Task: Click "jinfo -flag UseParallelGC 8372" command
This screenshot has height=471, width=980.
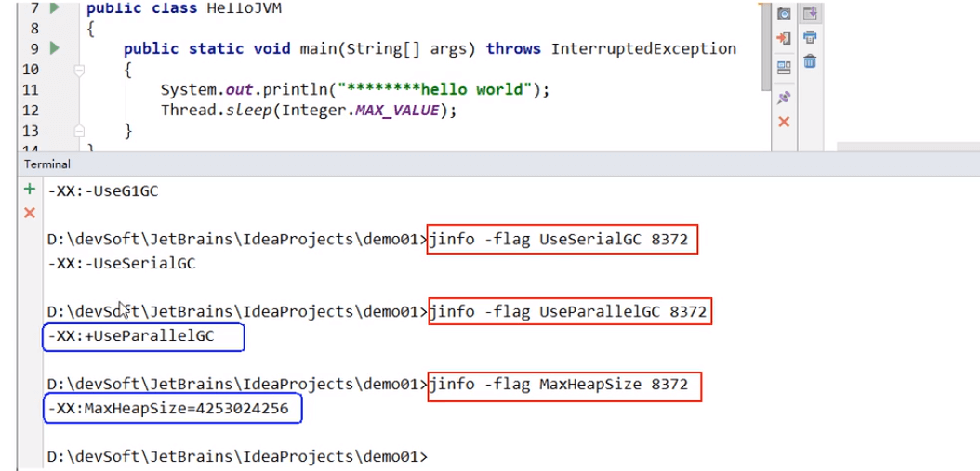Action: (568, 311)
